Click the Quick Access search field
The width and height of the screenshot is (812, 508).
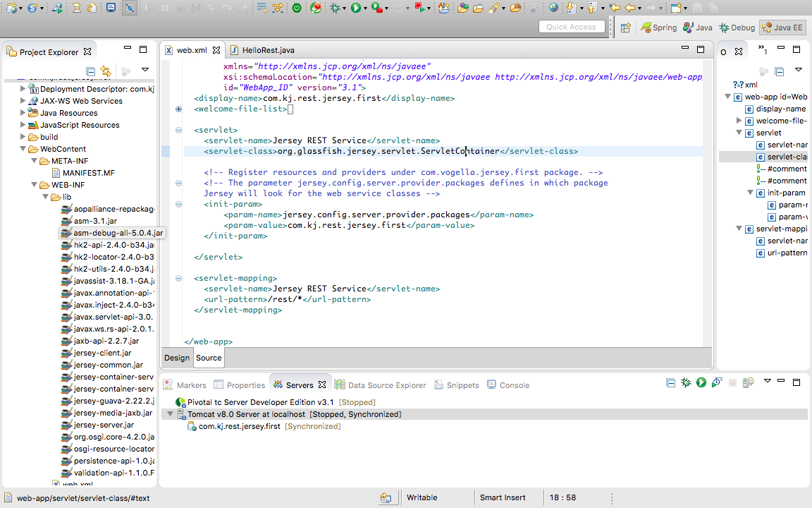coord(572,27)
